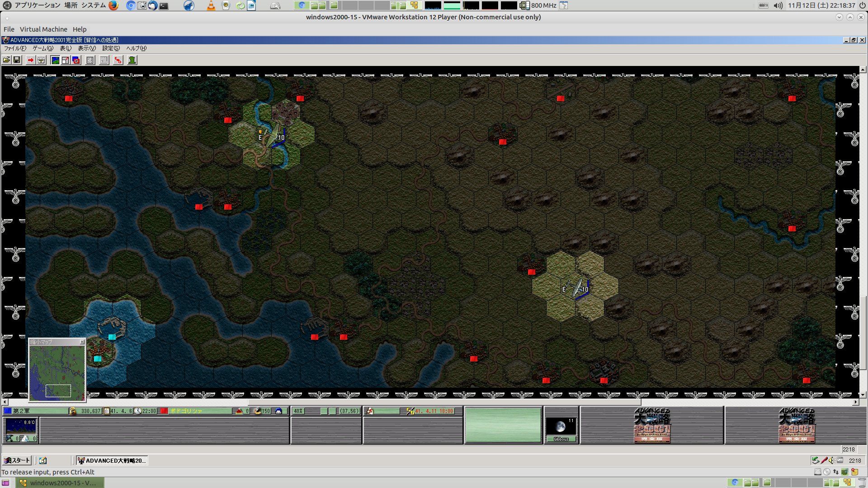
Task: Click the red End turn icon
Action: click(x=118, y=60)
